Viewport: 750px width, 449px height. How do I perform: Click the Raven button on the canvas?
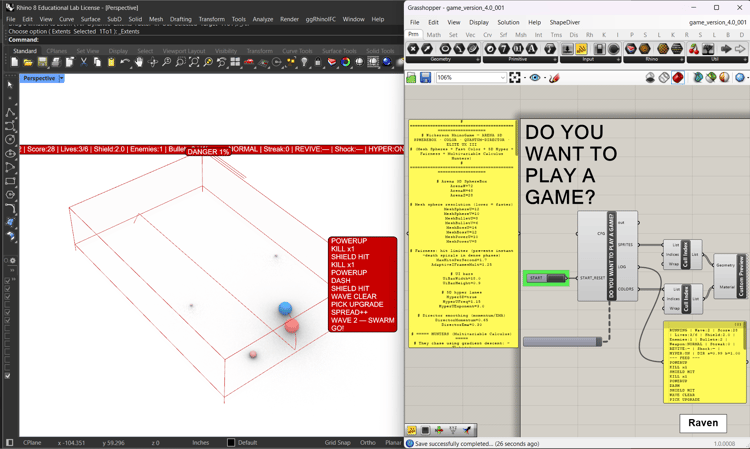(703, 423)
